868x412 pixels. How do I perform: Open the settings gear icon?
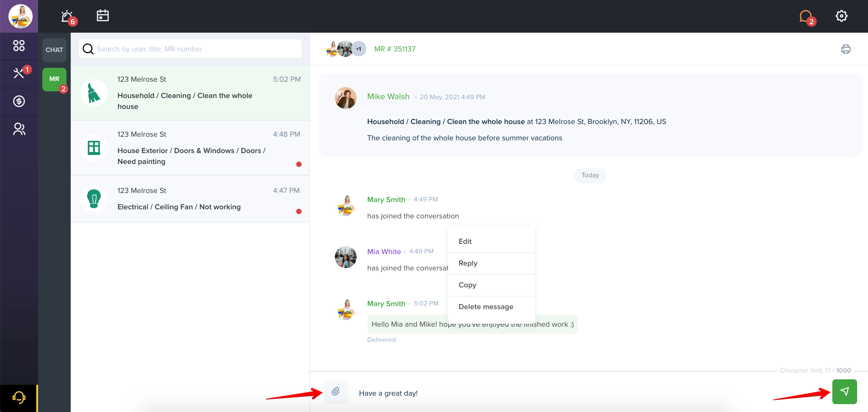point(841,16)
